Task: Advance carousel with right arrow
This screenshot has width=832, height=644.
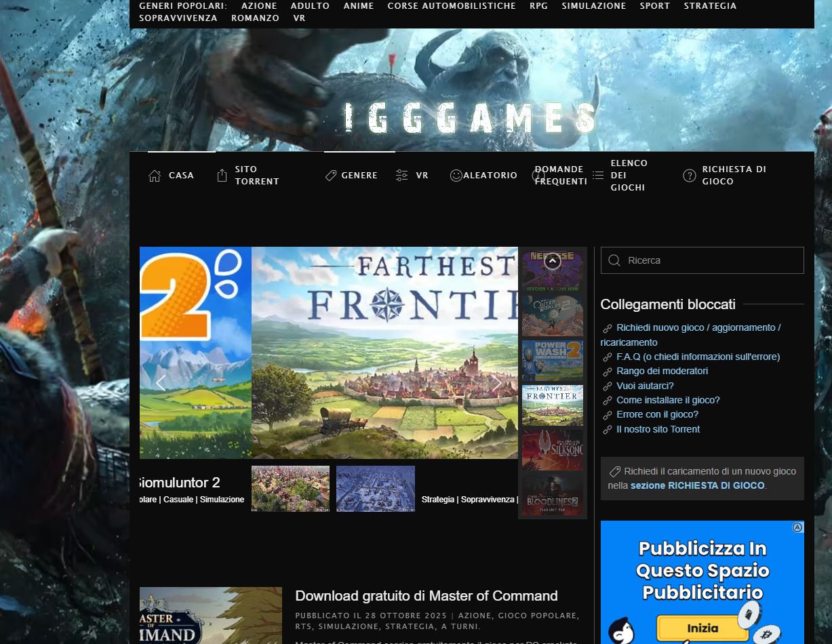Action: [497, 383]
